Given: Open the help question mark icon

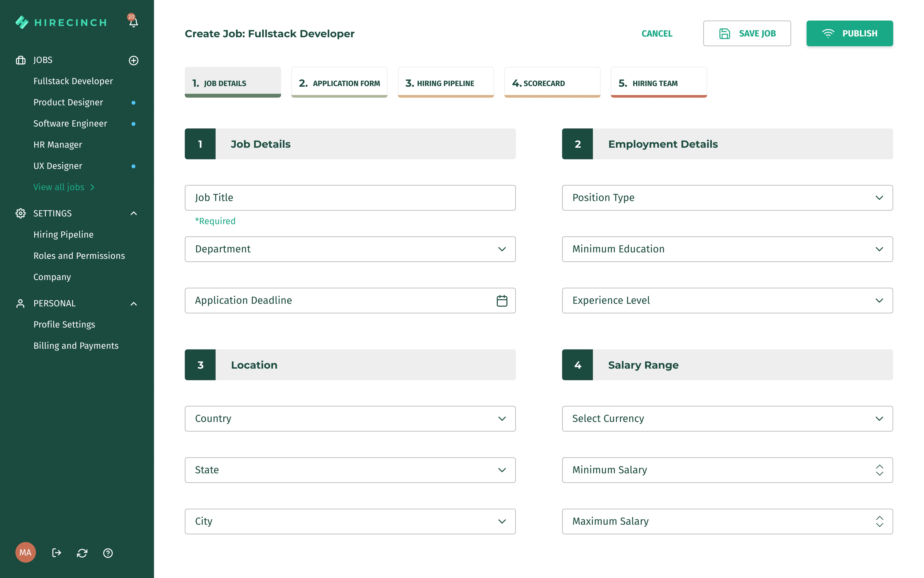Looking at the screenshot, I should pyautogui.click(x=108, y=553).
